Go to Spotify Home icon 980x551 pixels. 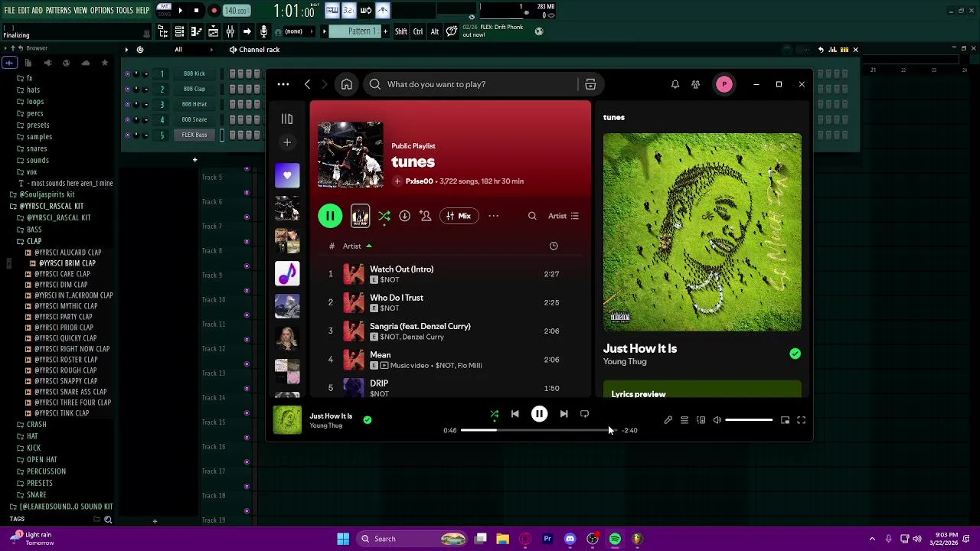coord(346,84)
